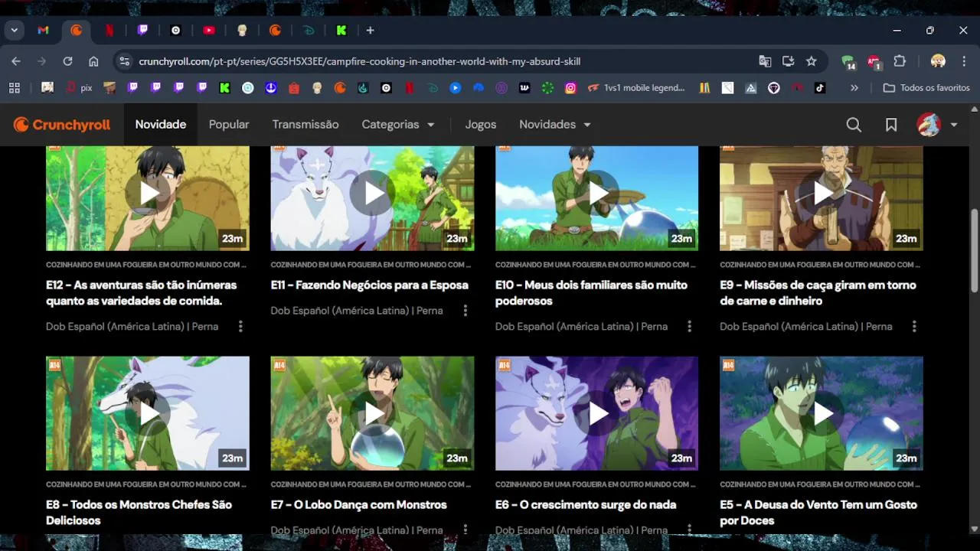Open the Chrome three-dot menu

(x=963, y=61)
